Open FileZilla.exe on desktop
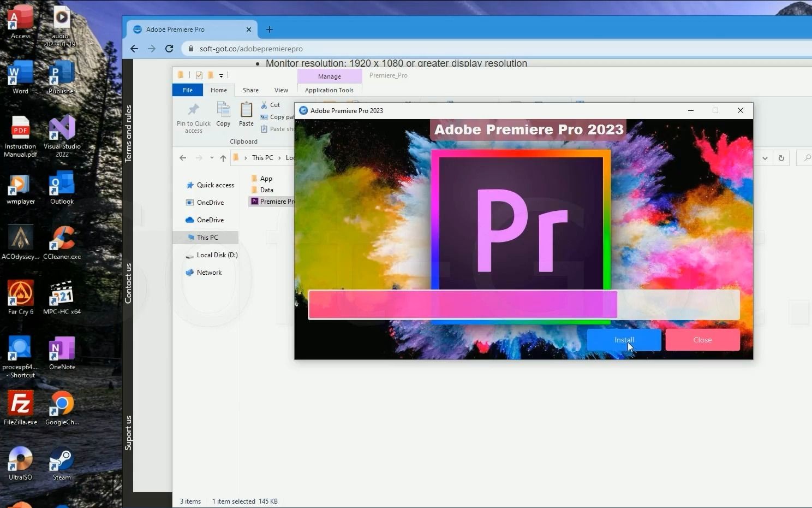Viewport: 812px width, 508px height. [21, 408]
